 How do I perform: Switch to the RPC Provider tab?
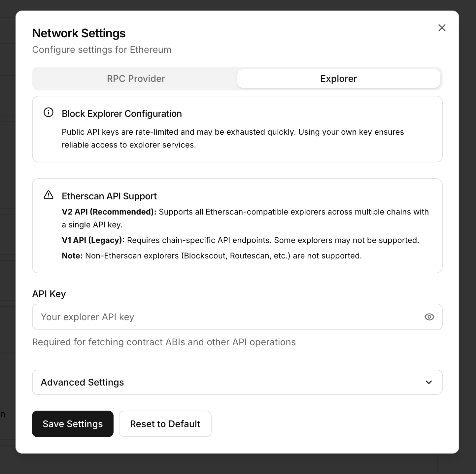point(135,79)
